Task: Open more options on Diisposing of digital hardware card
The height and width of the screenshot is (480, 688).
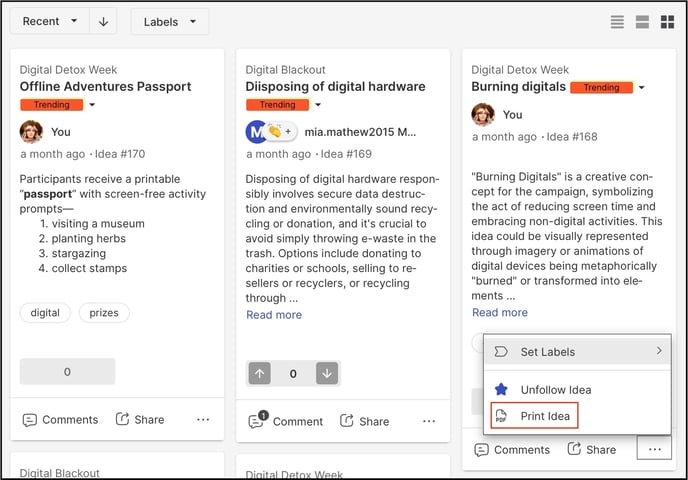Action: point(429,421)
